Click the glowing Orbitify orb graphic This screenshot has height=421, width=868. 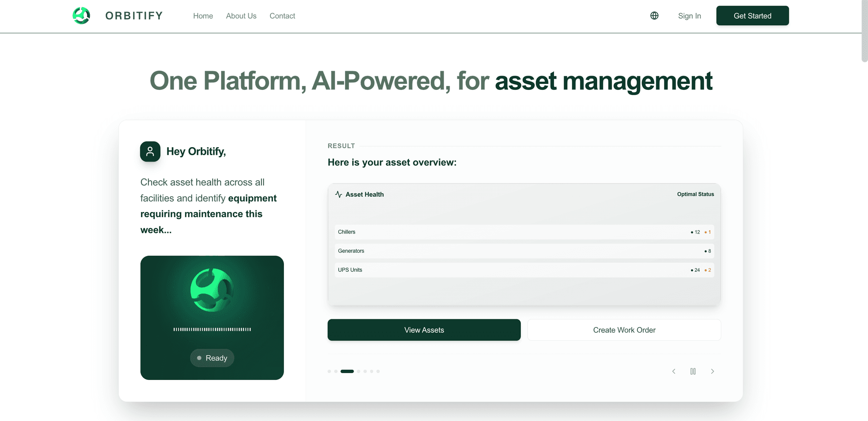point(211,290)
